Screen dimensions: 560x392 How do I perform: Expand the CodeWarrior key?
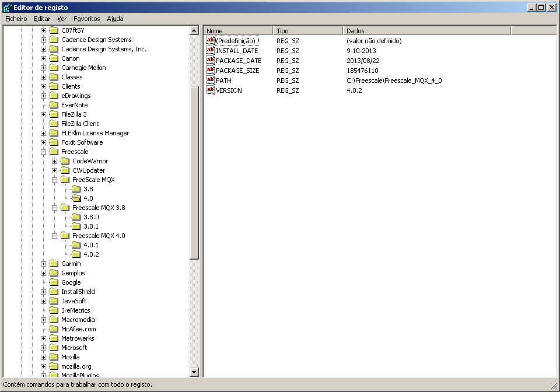pos(54,161)
